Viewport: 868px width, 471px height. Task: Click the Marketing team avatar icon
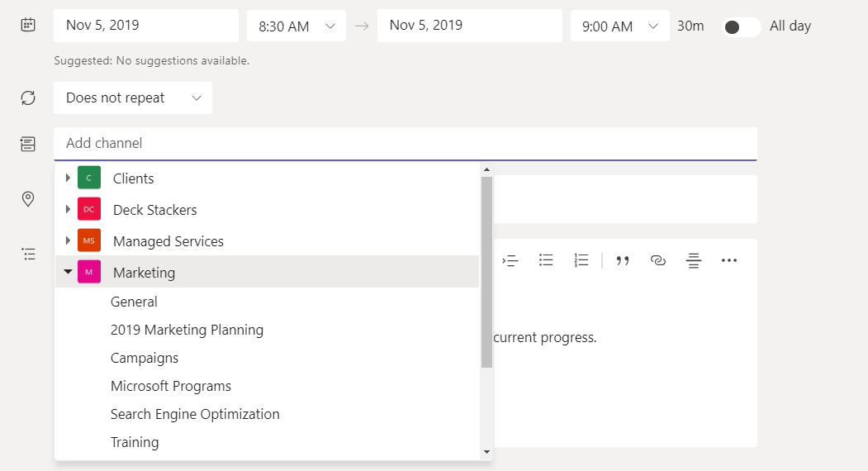point(89,273)
